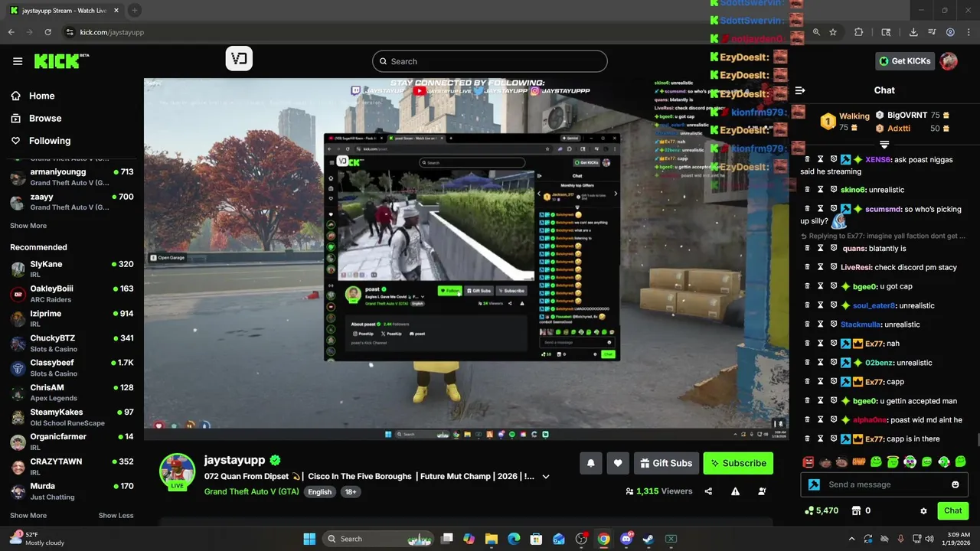Collapse the chat panel arrow icon

click(x=800, y=90)
